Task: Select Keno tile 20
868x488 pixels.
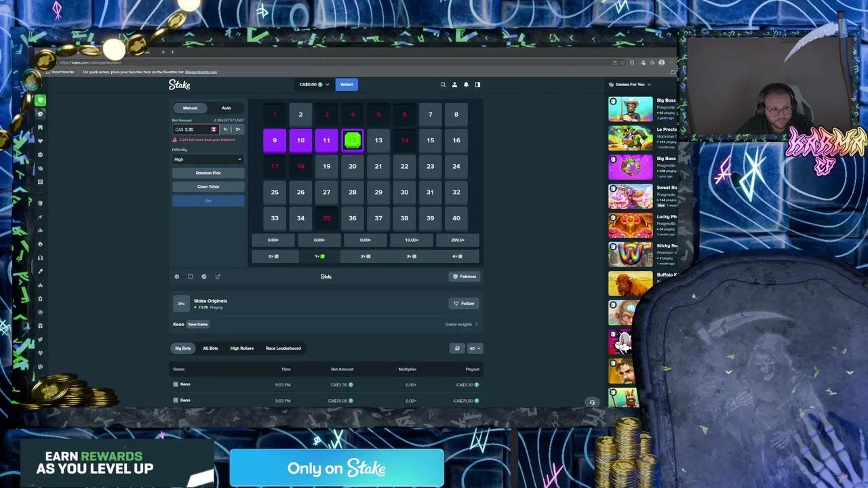Action: point(353,166)
